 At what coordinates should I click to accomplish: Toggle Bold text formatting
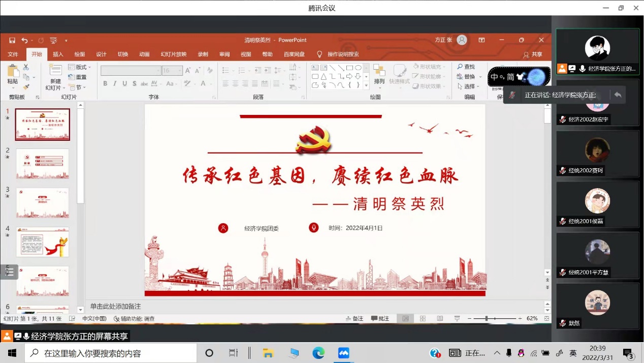[105, 84]
